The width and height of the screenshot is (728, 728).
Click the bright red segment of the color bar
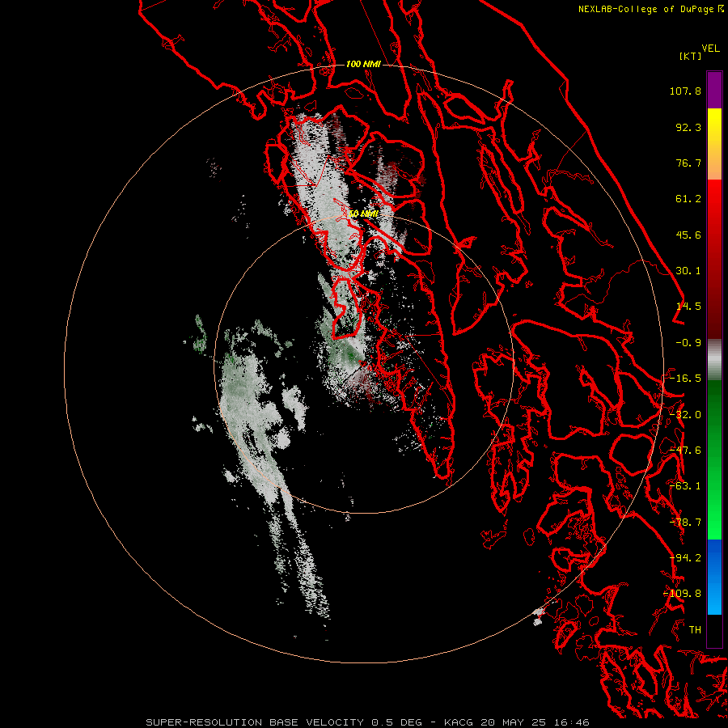[x=714, y=205]
